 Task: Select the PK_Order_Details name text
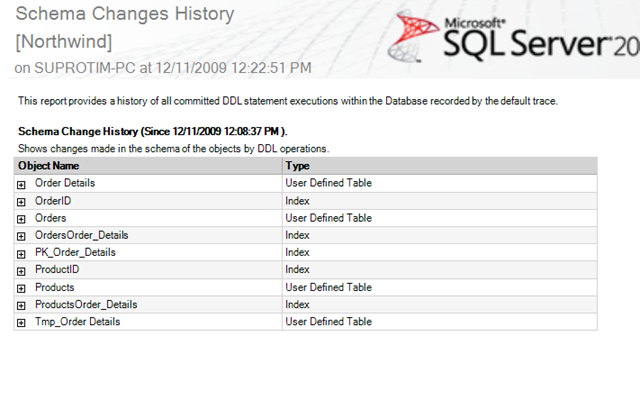click(x=76, y=252)
